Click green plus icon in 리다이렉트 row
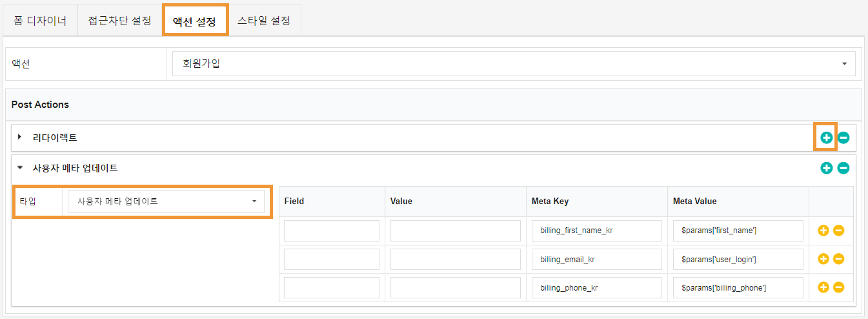 (x=826, y=138)
